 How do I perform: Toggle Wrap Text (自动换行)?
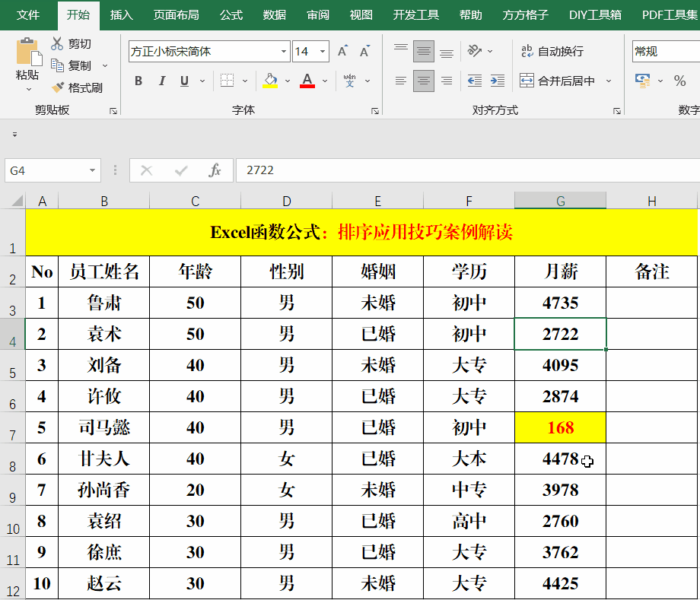[x=552, y=51]
